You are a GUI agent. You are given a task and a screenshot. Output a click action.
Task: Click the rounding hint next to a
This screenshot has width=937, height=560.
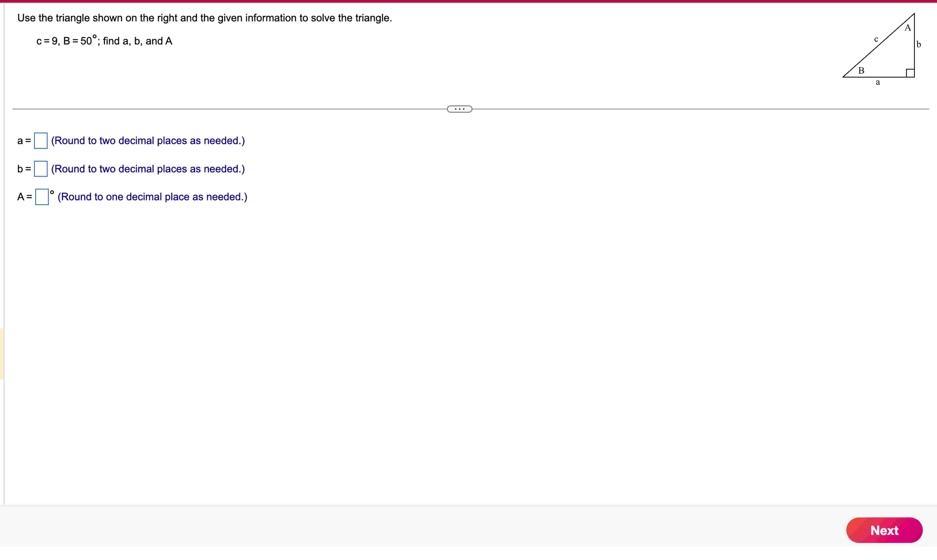point(148,141)
